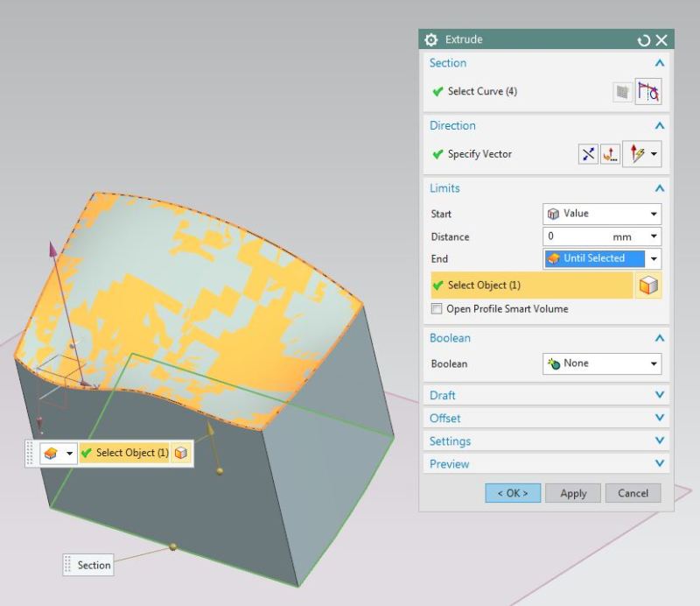The image size is (700, 606).
Task: Click the Section label drag handle
Action: coord(68,565)
